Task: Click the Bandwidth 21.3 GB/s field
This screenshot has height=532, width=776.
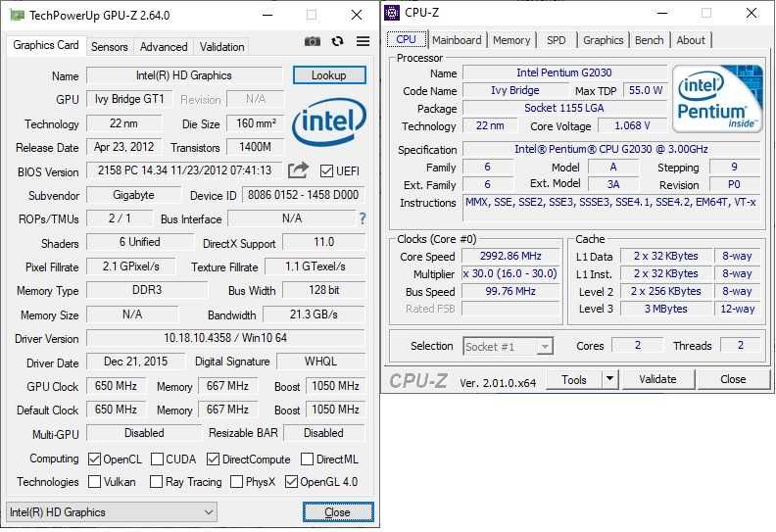Action: (314, 314)
